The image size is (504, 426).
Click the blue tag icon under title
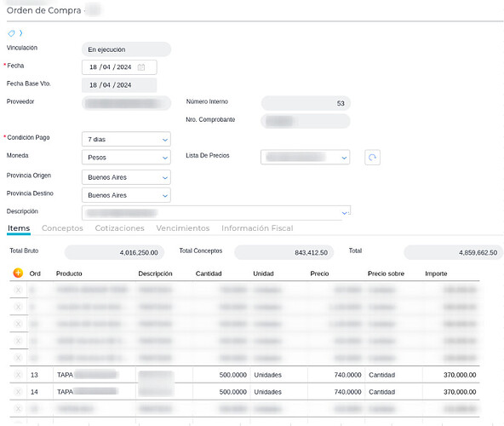(x=11, y=33)
